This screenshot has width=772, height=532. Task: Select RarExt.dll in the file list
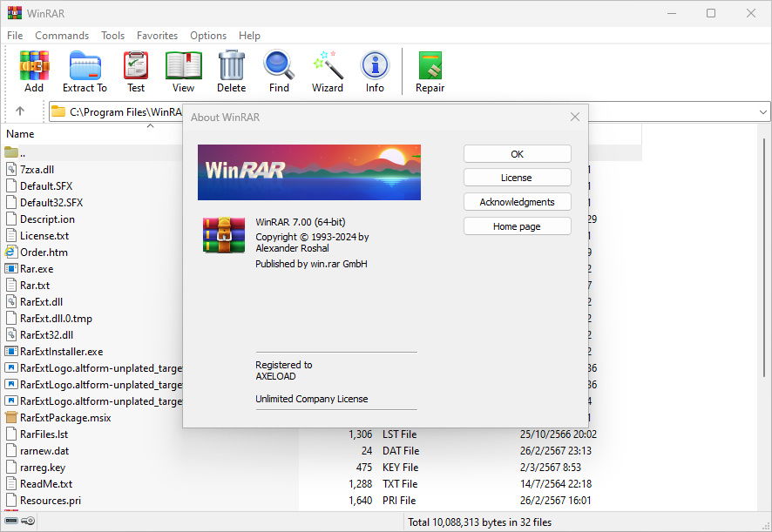point(41,301)
